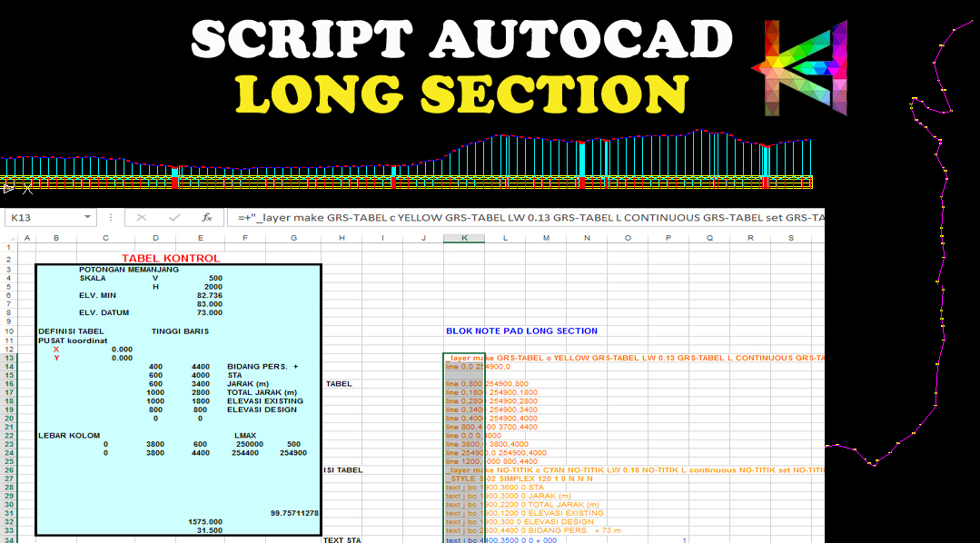Click the Enter formula checkmark icon
This screenshot has height=543, width=980.
(x=173, y=218)
